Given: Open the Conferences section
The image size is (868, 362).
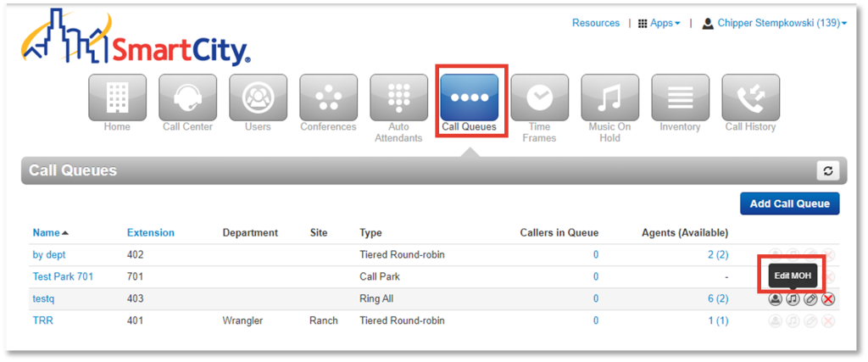Looking at the screenshot, I should click(x=328, y=97).
